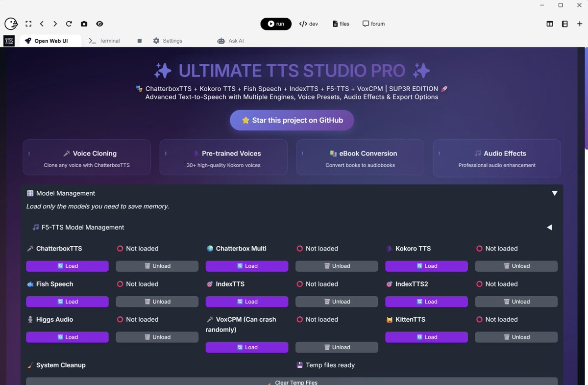Unload the Kokoro TTS model
The width and height of the screenshot is (588, 385).
pyautogui.click(x=516, y=266)
